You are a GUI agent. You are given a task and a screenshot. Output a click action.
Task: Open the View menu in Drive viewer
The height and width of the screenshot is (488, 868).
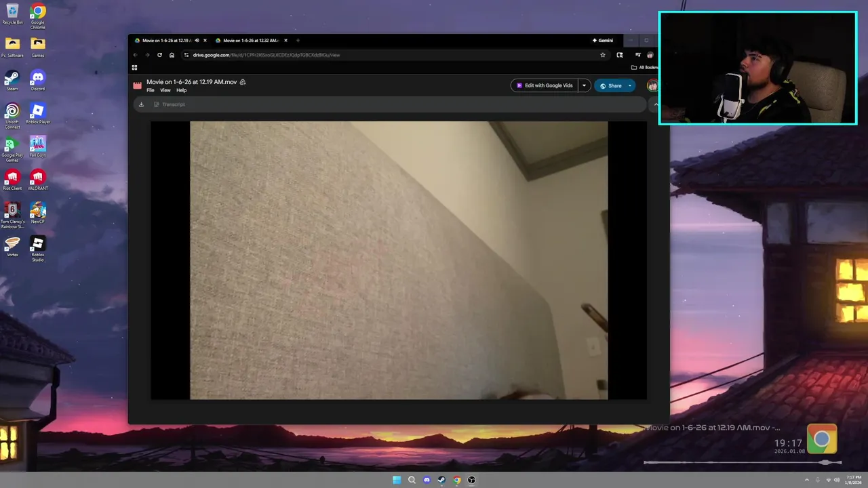165,90
